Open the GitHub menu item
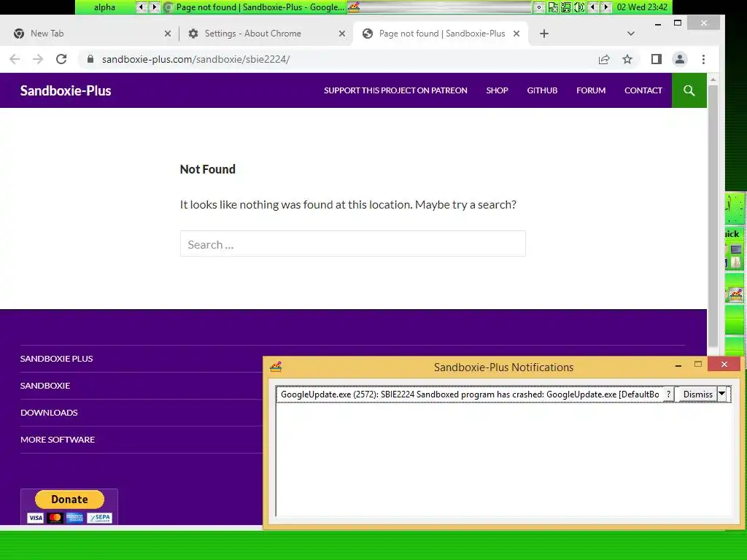This screenshot has height=560, width=747. (x=542, y=90)
